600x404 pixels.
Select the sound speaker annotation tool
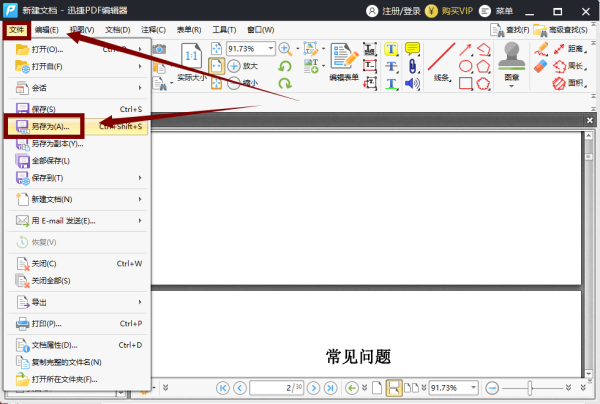[x=412, y=83]
